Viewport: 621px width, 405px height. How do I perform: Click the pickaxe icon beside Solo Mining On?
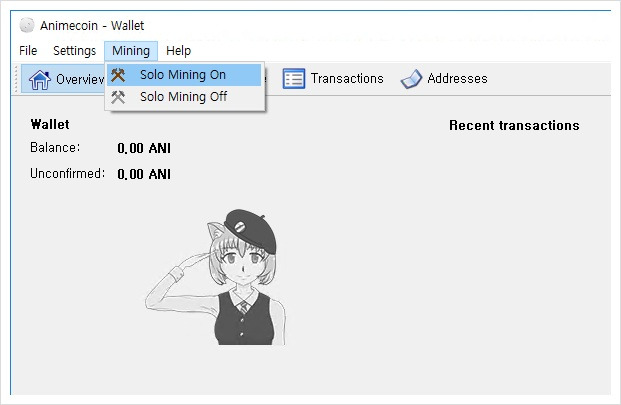pos(118,75)
